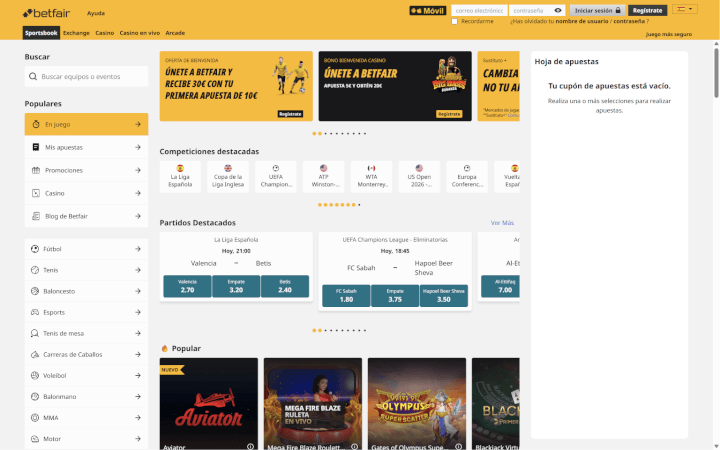Toggle password visibility eye icon
Image resolution: width=720 pixels, height=450 pixels.
coord(558,11)
